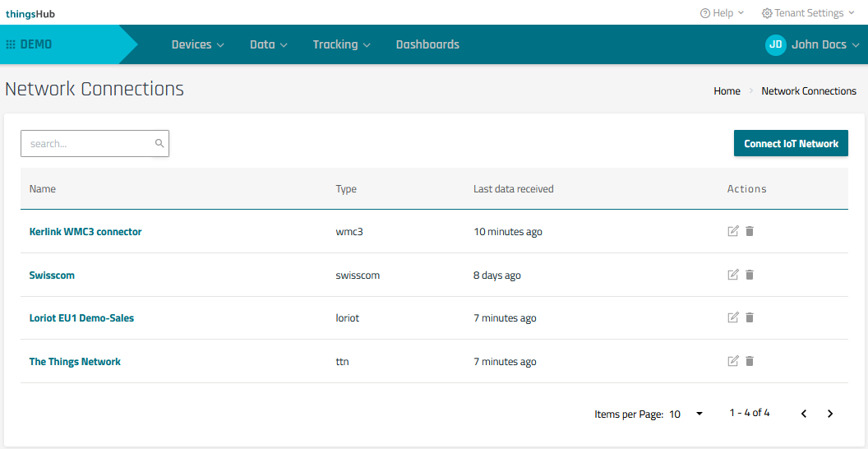
Task: Delete the Swisscom network connection
Action: click(x=750, y=275)
